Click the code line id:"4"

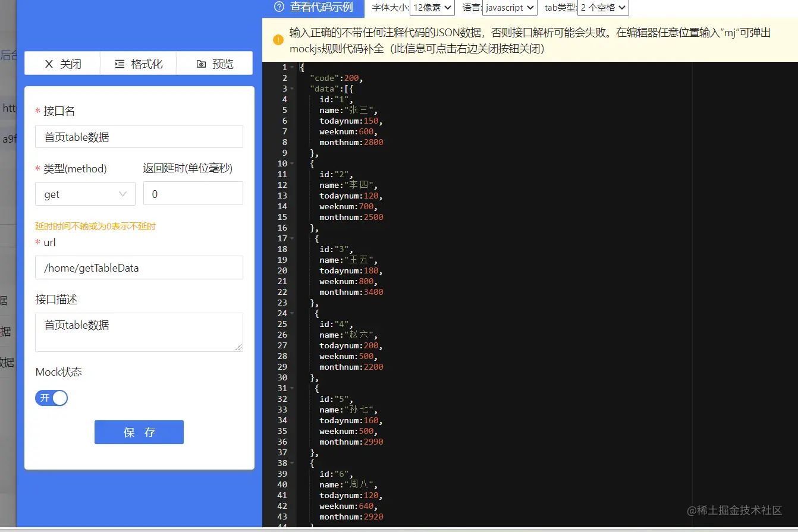click(x=337, y=324)
